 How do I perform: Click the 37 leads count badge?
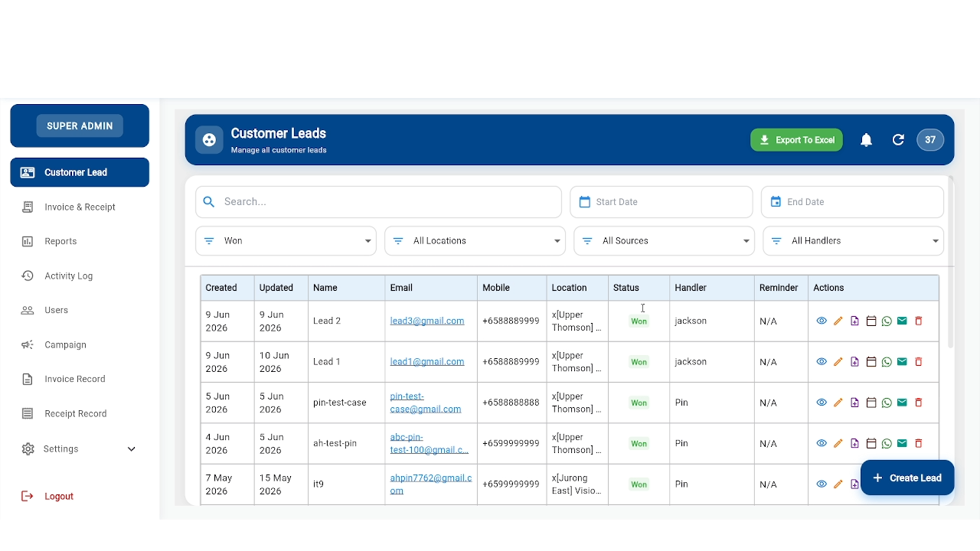coord(930,140)
